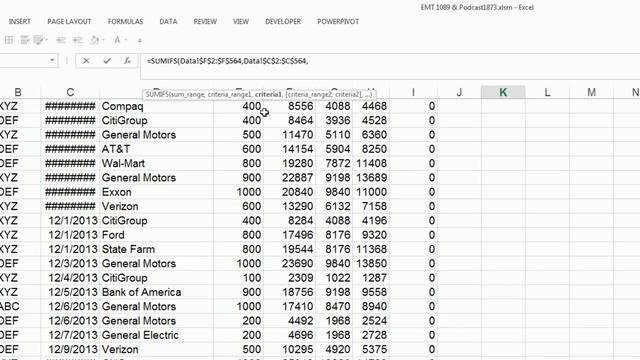Select column J header
This screenshot has width=640, height=360.
click(459, 92)
